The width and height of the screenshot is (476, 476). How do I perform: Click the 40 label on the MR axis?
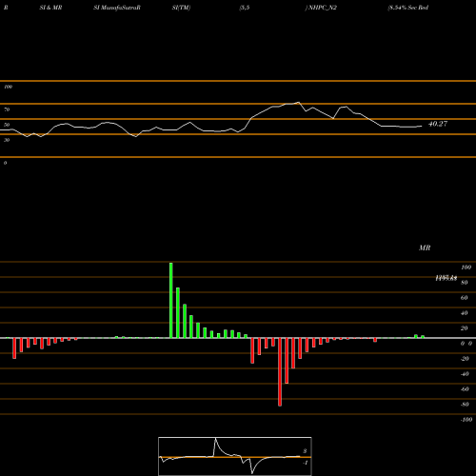(465, 313)
